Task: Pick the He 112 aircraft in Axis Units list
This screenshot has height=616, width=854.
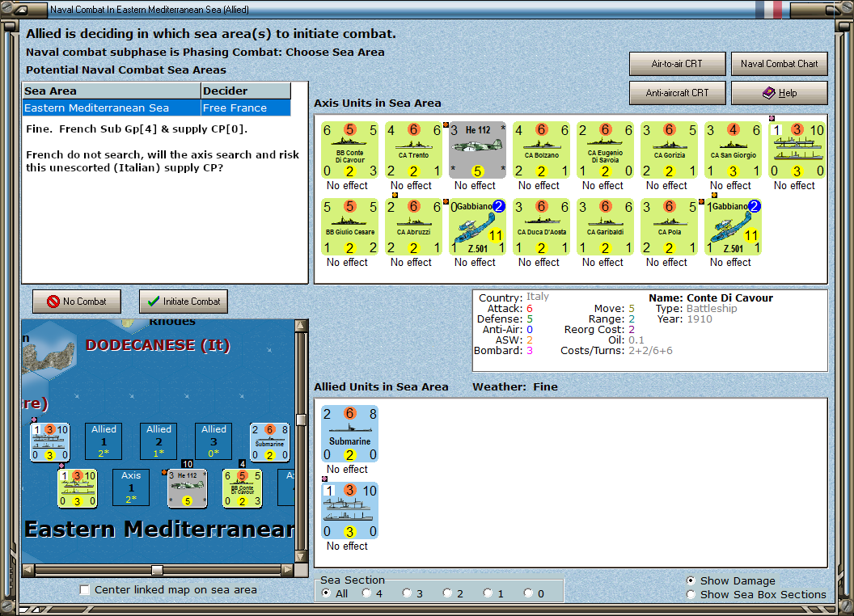Action: tap(477, 150)
